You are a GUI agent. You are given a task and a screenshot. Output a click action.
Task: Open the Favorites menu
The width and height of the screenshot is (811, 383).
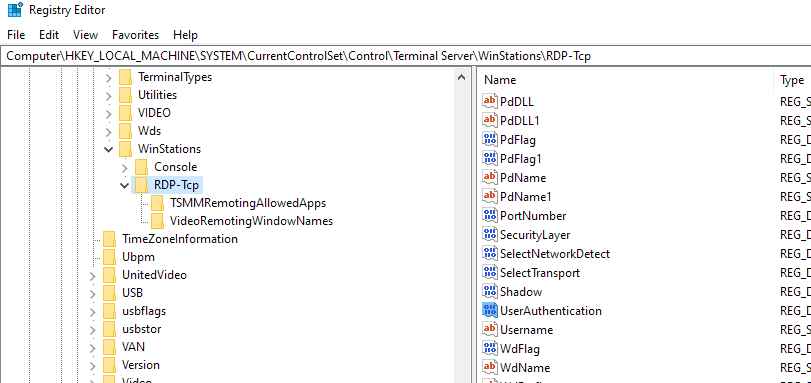136,35
